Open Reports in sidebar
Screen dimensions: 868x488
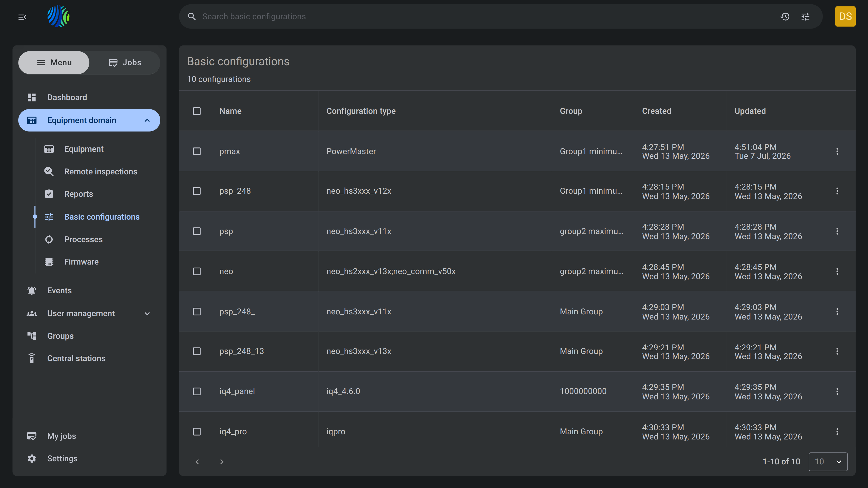[79, 194]
